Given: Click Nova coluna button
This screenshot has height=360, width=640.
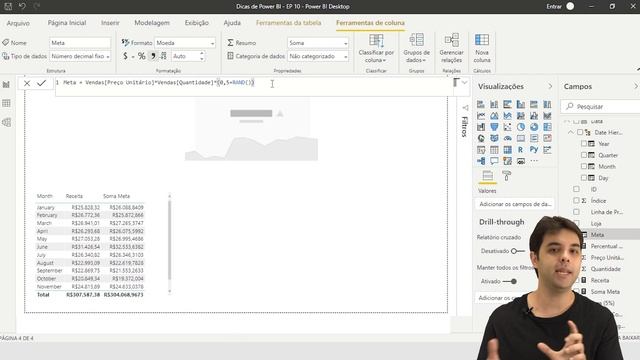Looking at the screenshot, I should (482, 48).
